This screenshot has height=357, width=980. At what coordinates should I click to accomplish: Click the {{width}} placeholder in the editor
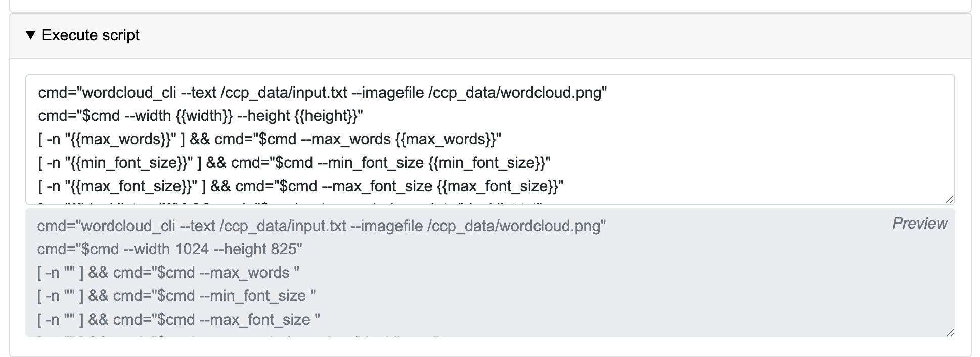[204, 116]
